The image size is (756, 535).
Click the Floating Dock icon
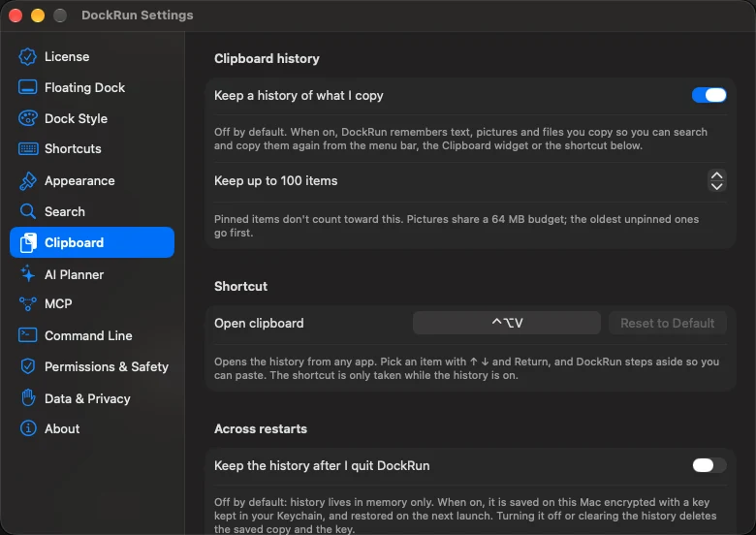27,88
